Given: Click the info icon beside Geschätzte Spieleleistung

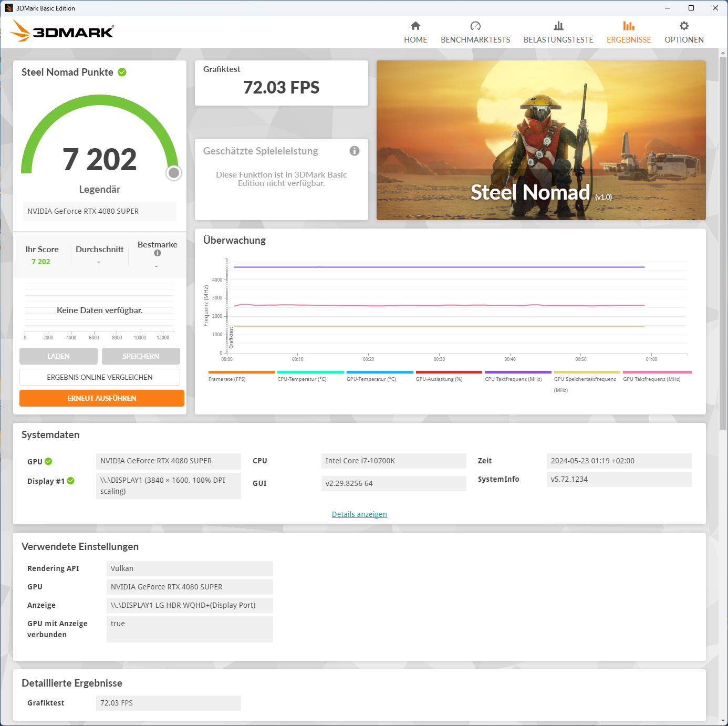Looking at the screenshot, I should (x=355, y=151).
